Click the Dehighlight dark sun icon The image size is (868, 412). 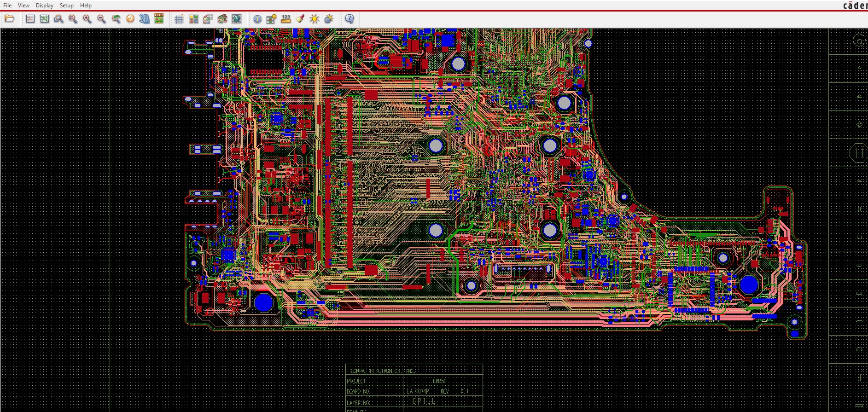point(329,19)
